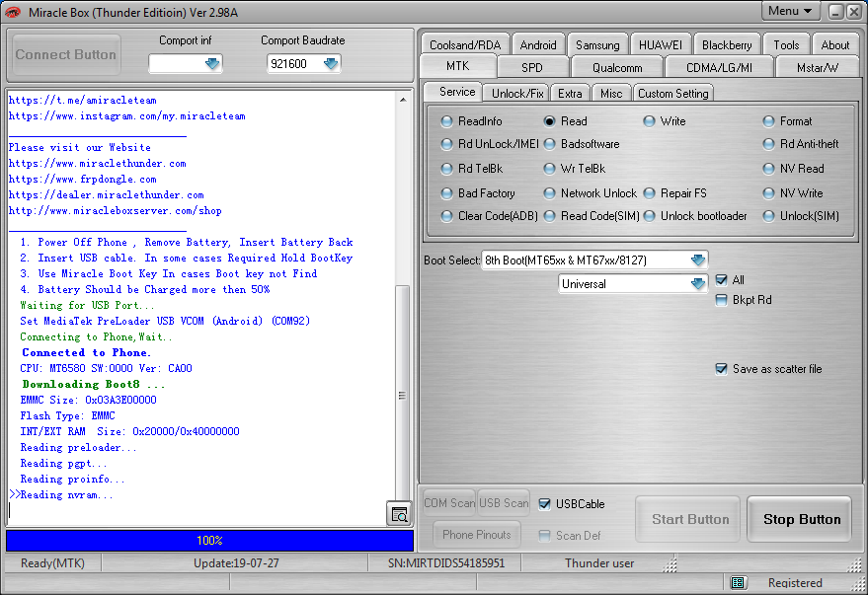Screen dimensions: 868x595
Task: Open the Tools tab
Action: pyautogui.click(x=786, y=44)
